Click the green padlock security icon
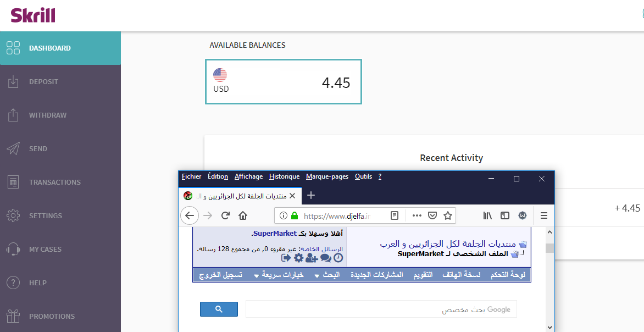Screen dimensions: 644x332 tap(294, 215)
